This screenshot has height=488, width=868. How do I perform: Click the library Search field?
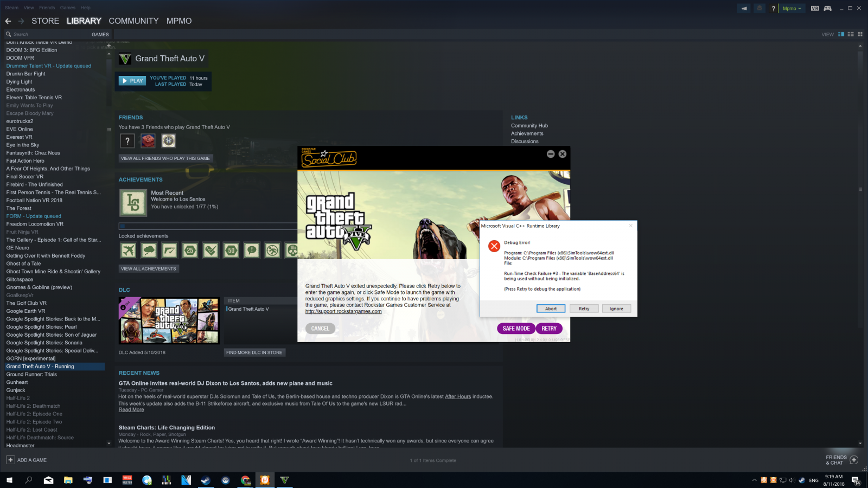46,34
